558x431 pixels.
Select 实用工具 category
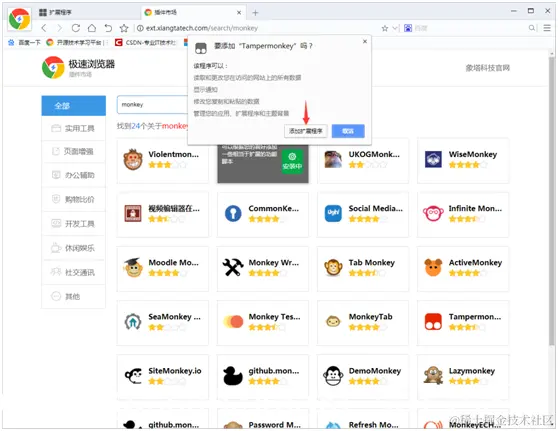pos(74,128)
